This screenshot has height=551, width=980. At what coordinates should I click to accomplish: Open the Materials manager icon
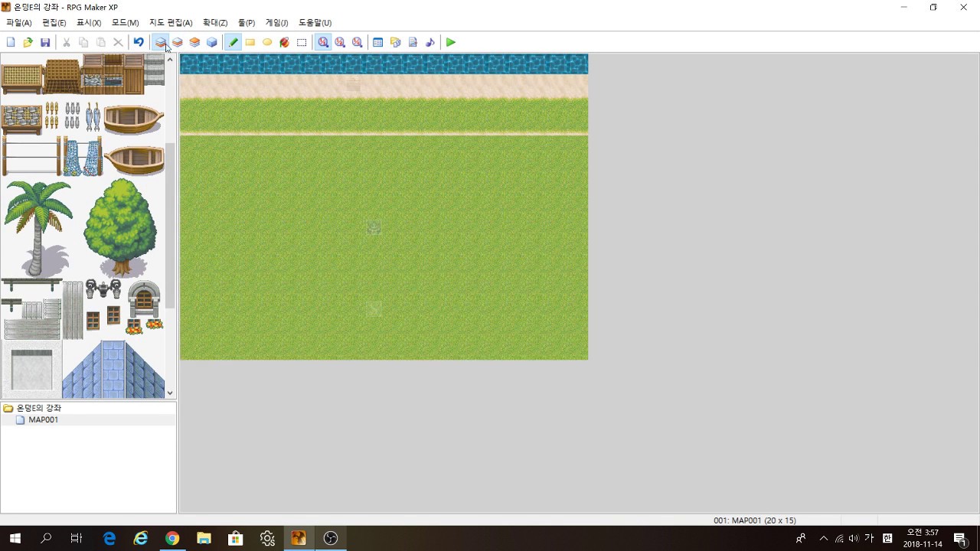coord(395,42)
